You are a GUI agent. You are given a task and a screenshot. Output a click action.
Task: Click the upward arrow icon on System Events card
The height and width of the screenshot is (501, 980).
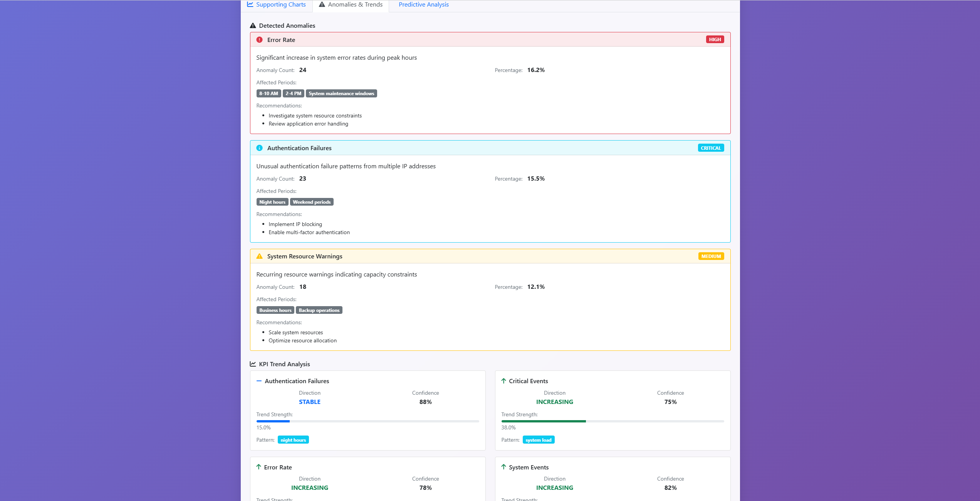[x=503, y=467]
